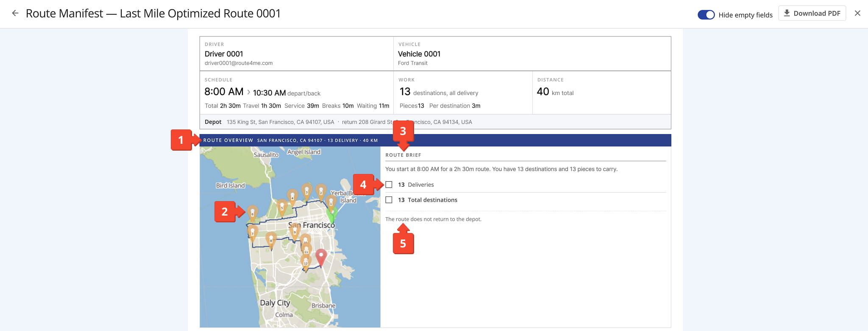Viewport: 868px width, 331px height.
Task: Click the 'You start at 8:00 AM' sentence
Action: (501, 169)
